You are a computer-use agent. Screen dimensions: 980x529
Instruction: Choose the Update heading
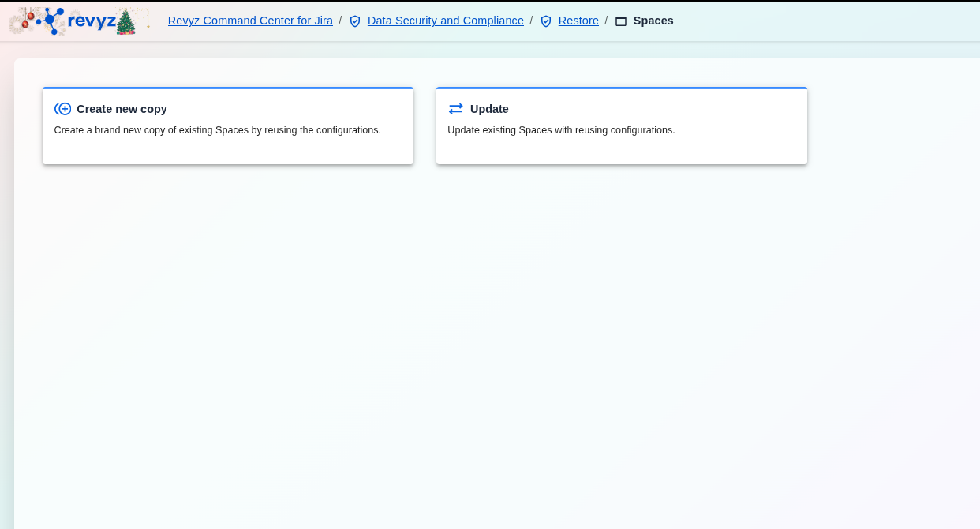pos(489,109)
